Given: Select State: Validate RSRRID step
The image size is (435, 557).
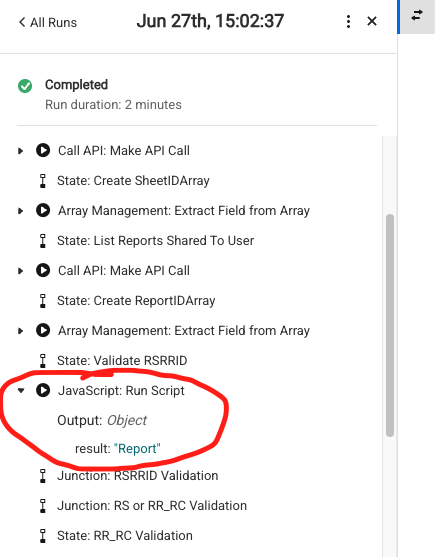Looking at the screenshot, I should point(122,361).
